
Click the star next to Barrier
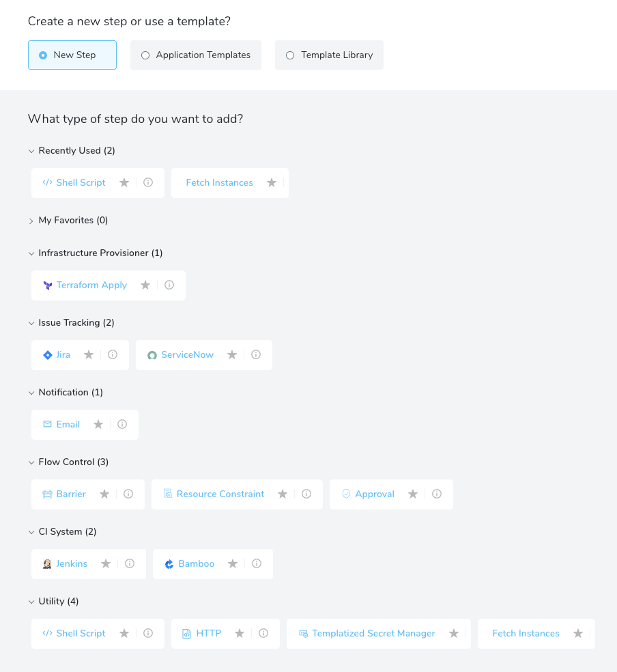tap(104, 494)
